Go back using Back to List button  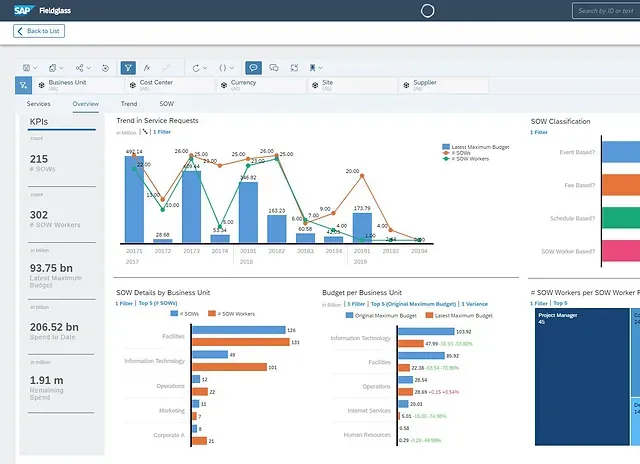click(39, 31)
